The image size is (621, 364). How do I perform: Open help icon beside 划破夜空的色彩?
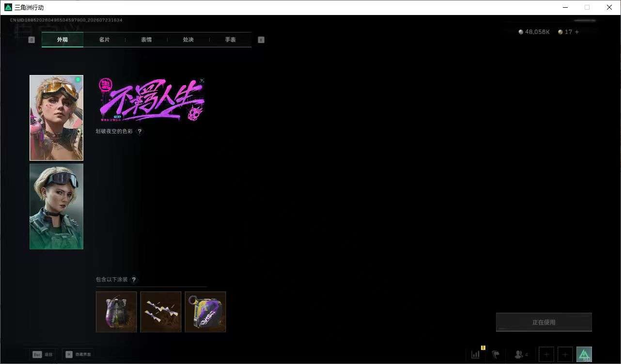click(140, 131)
